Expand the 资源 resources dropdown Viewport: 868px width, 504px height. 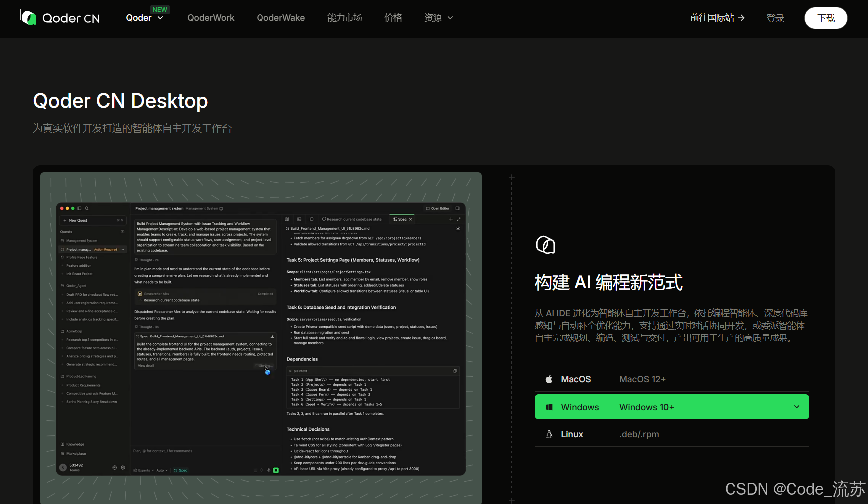438,18
